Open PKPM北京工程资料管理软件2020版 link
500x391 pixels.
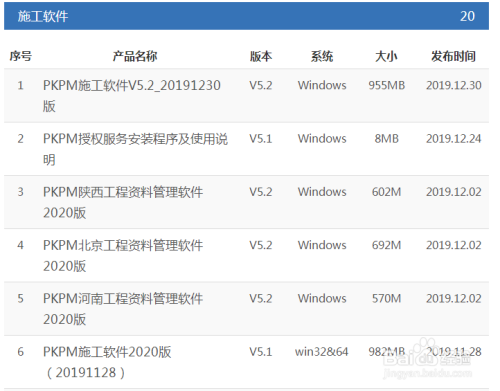coord(123,256)
